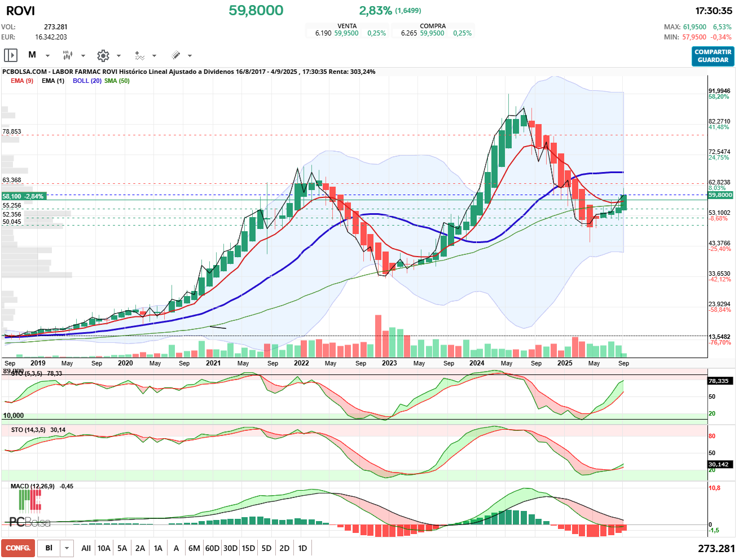Click the 2022 label on time axis
The width and height of the screenshot is (743, 560).
301,363
